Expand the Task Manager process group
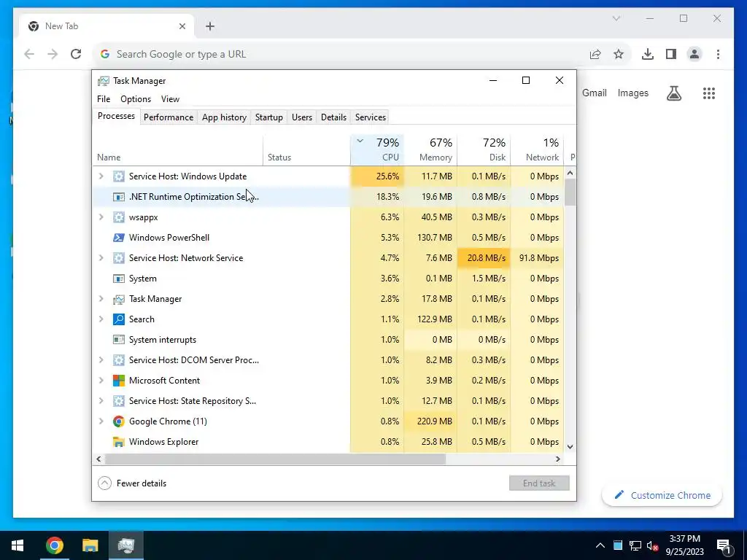 pyautogui.click(x=101, y=299)
